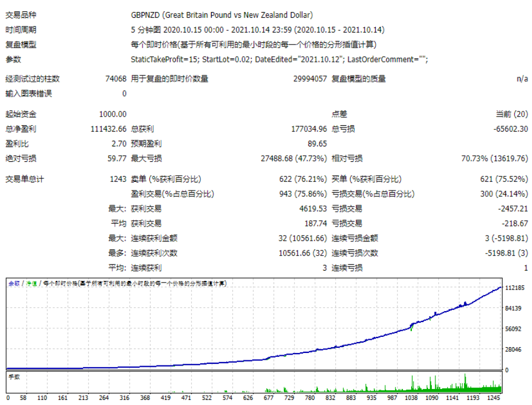
Task: Click the 净值 equity legend label in chart
Action: (x=31, y=284)
